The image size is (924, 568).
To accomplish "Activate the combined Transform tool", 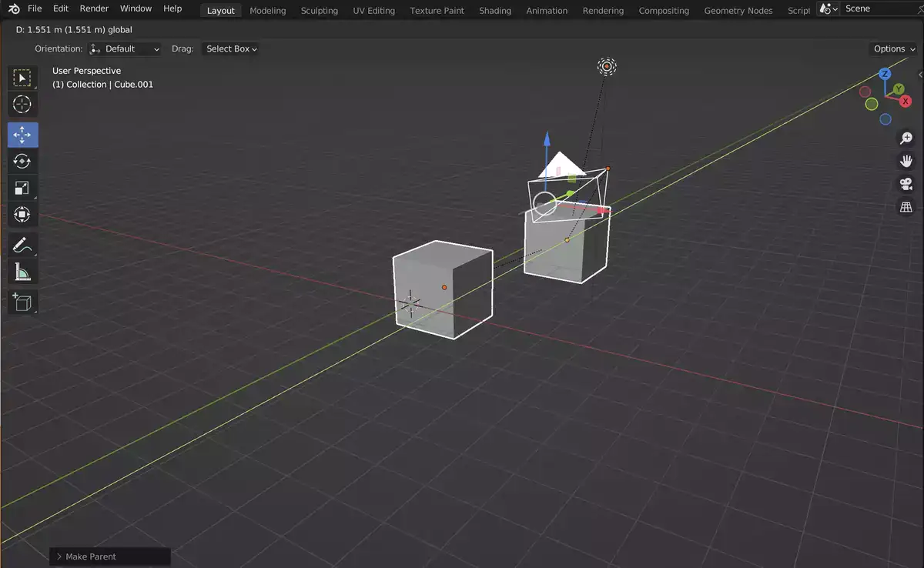I will point(22,214).
